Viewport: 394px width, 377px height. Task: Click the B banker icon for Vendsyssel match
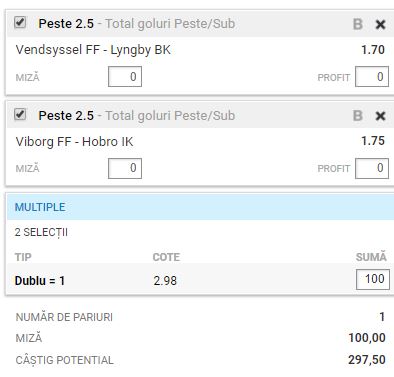pyautogui.click(x=358, y=24)
